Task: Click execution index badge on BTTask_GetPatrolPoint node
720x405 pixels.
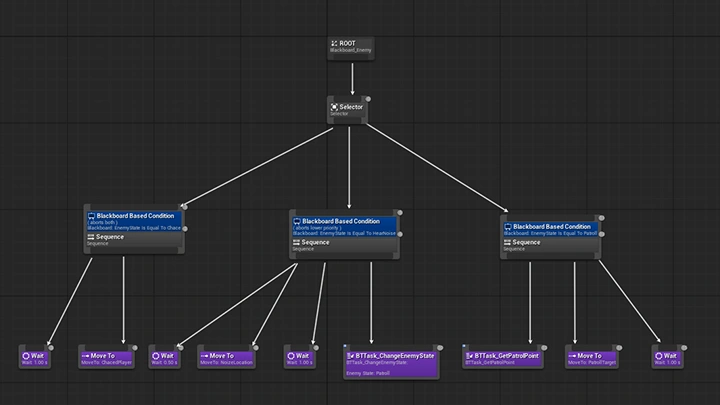Action: [x=544, y=348]
